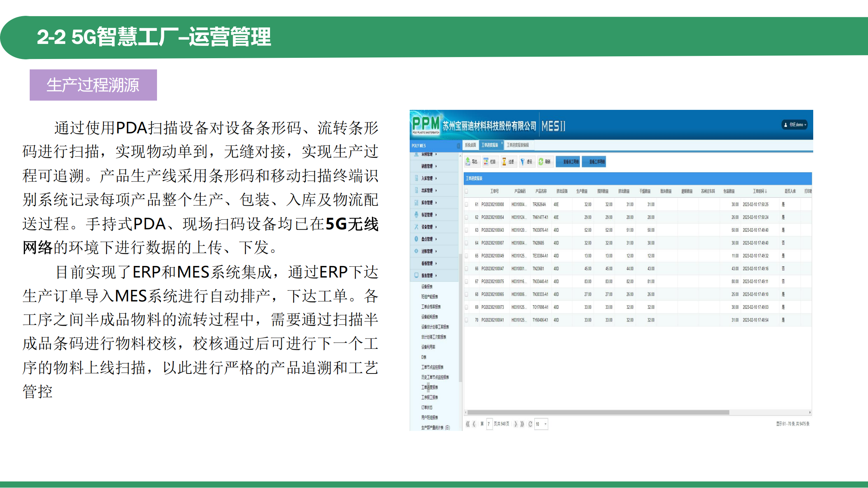
Task: Check the select-all header checkbox
Action: click(x=466, y=191)
